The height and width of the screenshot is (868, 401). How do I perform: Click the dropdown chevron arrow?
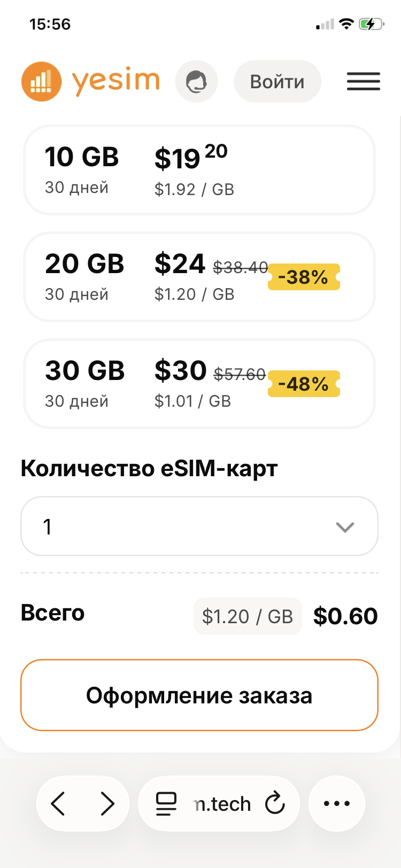click(345, 528)
